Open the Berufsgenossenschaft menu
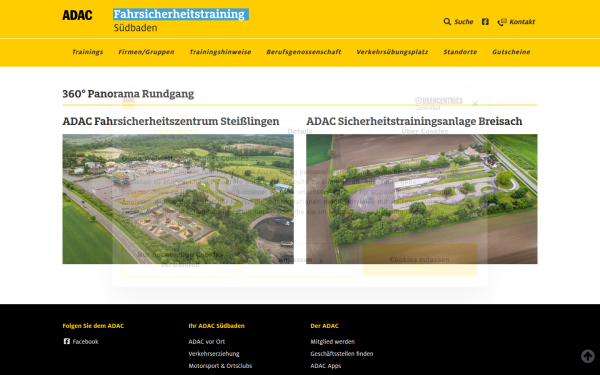The width and height of the screenshot is (600, 375). 304,52
